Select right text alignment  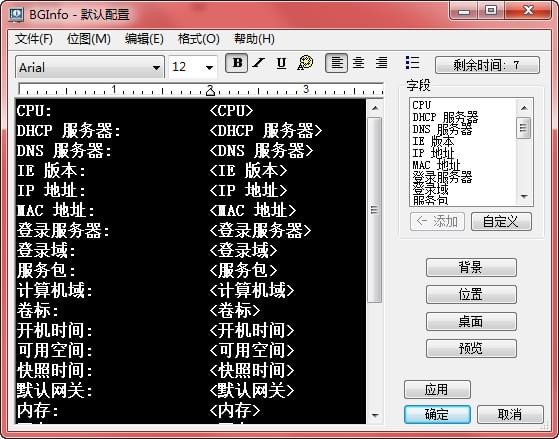[381, 63]
